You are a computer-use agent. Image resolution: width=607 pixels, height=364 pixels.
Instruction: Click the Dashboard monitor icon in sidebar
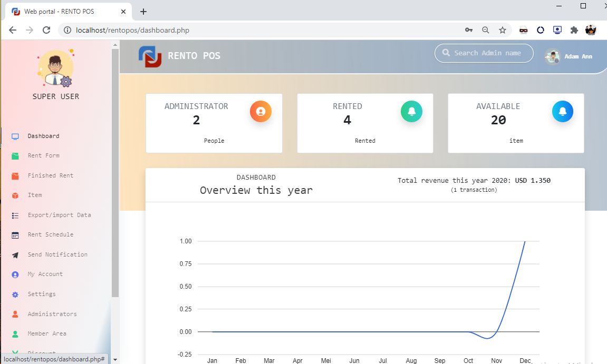(x=15, y=136)
